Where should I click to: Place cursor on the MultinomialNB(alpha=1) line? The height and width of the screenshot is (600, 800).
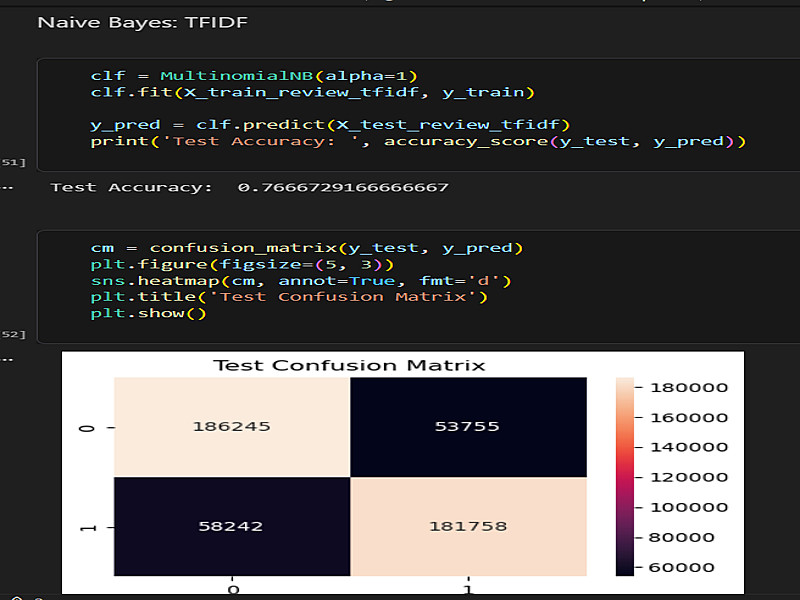pyautogui.click(x=253, y=75)
